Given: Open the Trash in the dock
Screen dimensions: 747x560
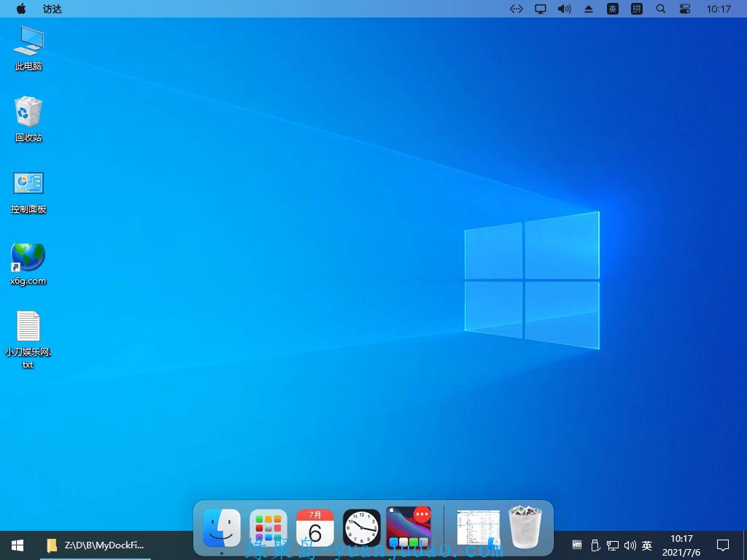Looking at the screenshot, I should coord(525,527).
